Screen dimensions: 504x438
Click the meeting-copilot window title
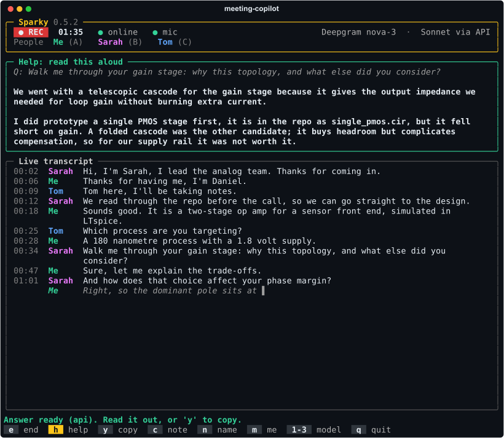(x=251, y=9)
